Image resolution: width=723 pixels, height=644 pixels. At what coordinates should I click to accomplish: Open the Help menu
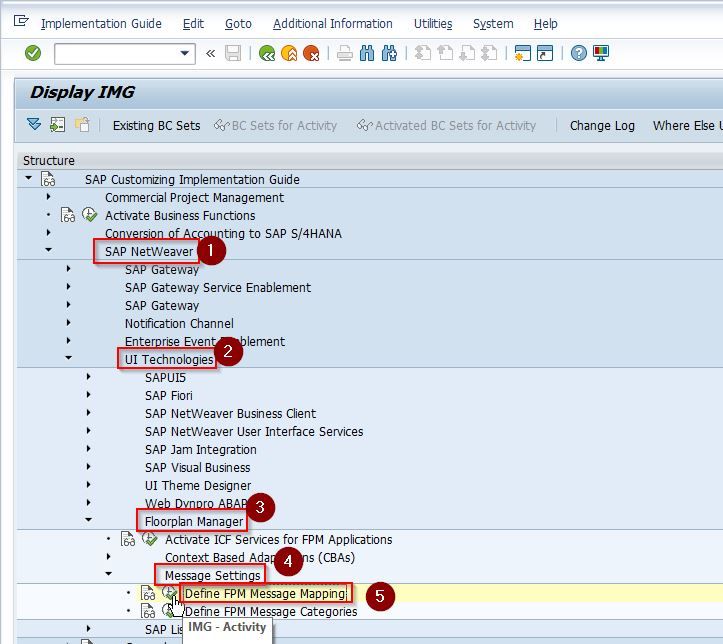tap(545, 24)
